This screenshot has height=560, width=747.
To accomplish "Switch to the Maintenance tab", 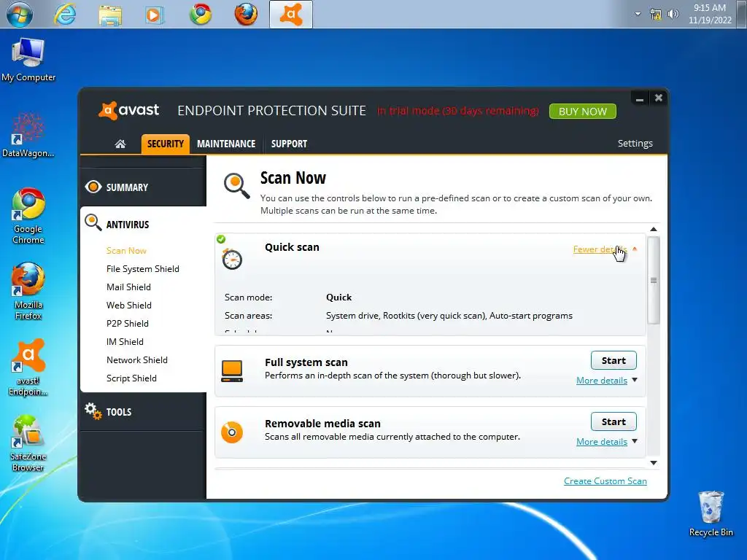I will coord(226,144).
